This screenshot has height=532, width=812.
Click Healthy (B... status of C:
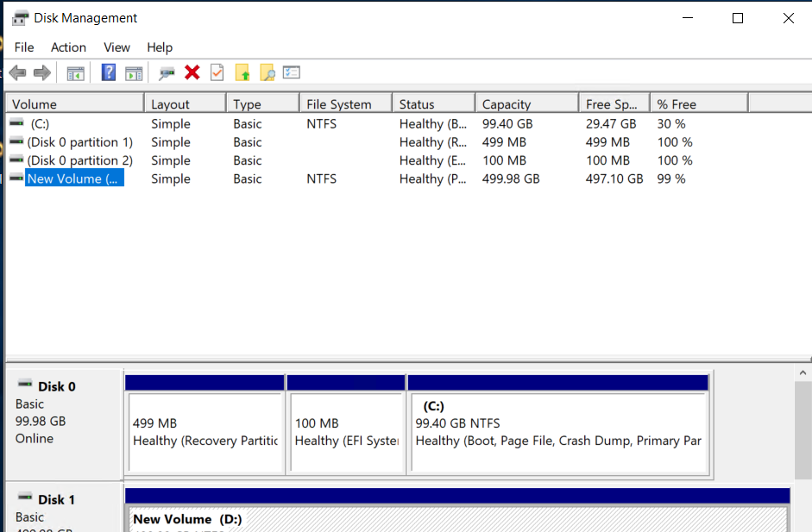pyautogui.click(x=433, y=123)
